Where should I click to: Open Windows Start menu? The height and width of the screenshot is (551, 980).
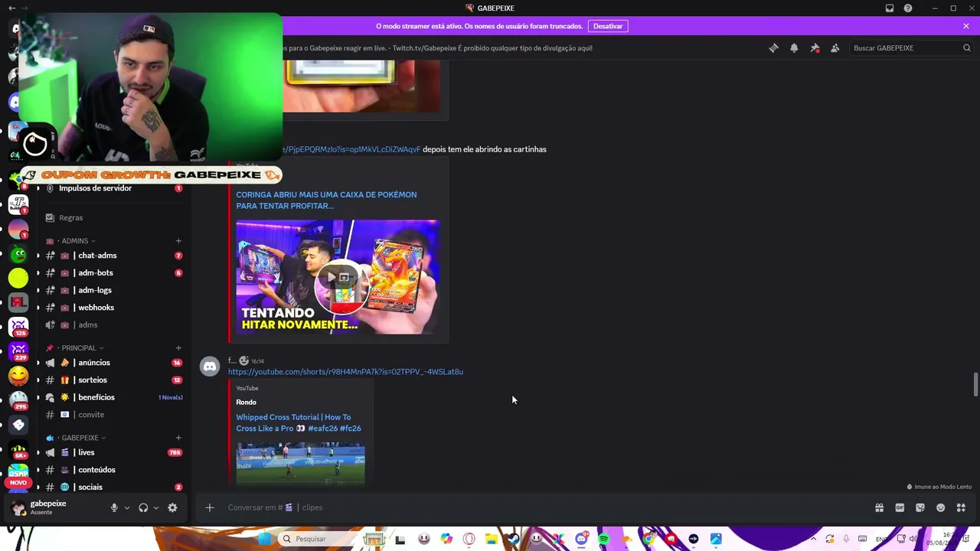(x=264, y=539)
